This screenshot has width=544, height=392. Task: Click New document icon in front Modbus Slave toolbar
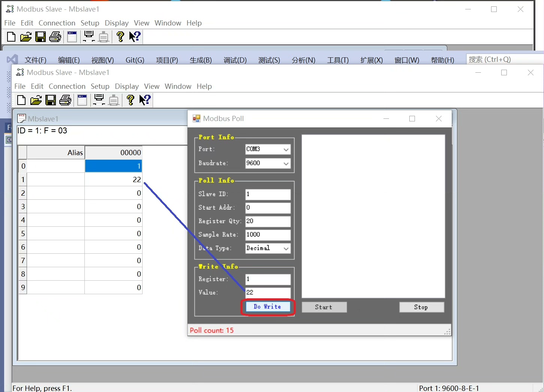coord(21,100)
